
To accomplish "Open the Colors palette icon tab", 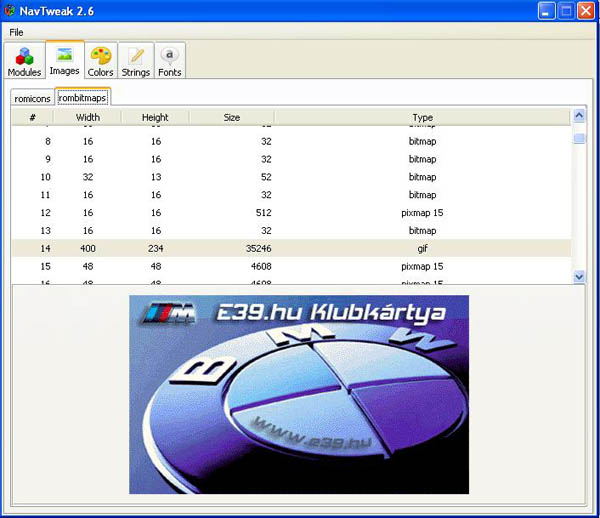I will point(100,60).
